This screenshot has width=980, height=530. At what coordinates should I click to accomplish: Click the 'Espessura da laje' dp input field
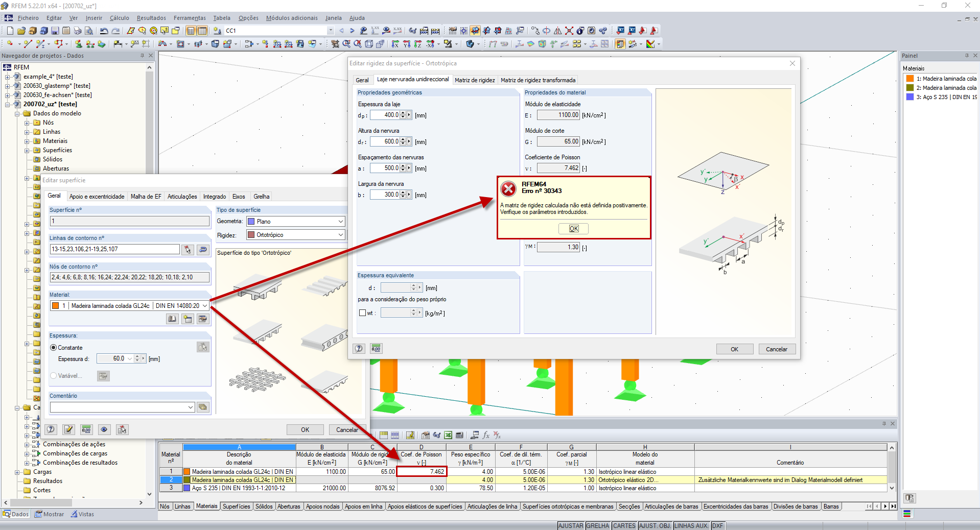(385, 115)
